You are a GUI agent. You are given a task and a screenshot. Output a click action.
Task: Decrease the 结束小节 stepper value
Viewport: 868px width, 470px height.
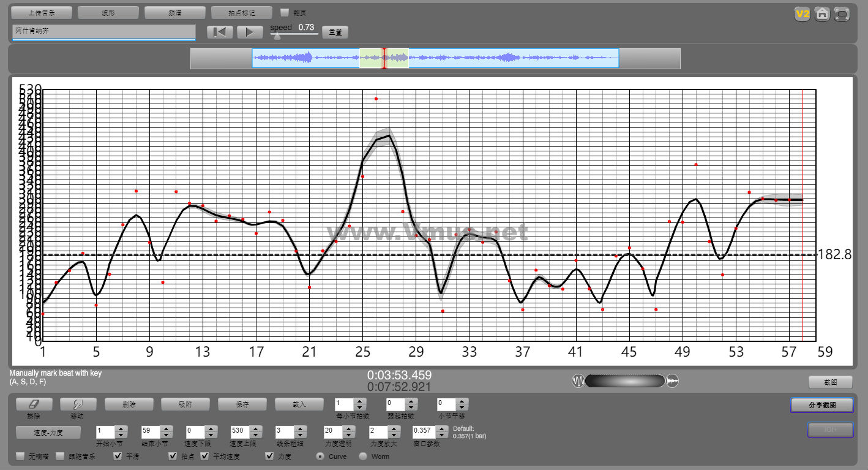(x=166, y=435)
